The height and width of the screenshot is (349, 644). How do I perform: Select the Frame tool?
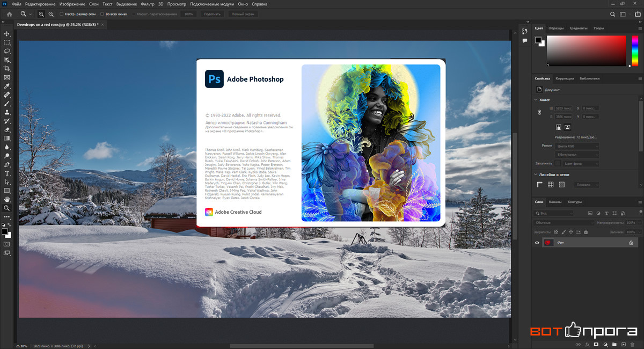click(x=7, y=77)
